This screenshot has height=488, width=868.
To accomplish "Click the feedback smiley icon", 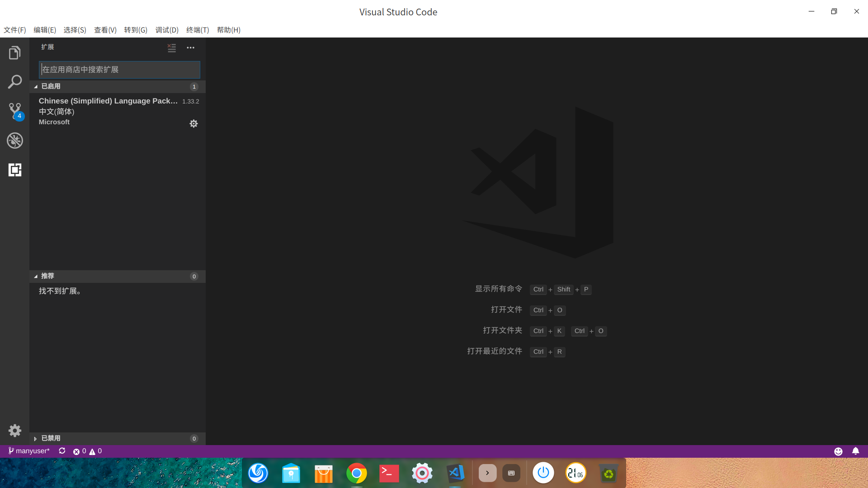I will (x=838, y=451).
